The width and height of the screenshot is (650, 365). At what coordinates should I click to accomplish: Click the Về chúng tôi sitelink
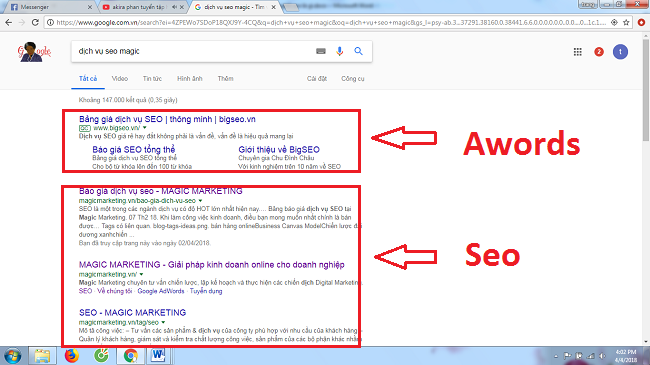tap(114, 291)
